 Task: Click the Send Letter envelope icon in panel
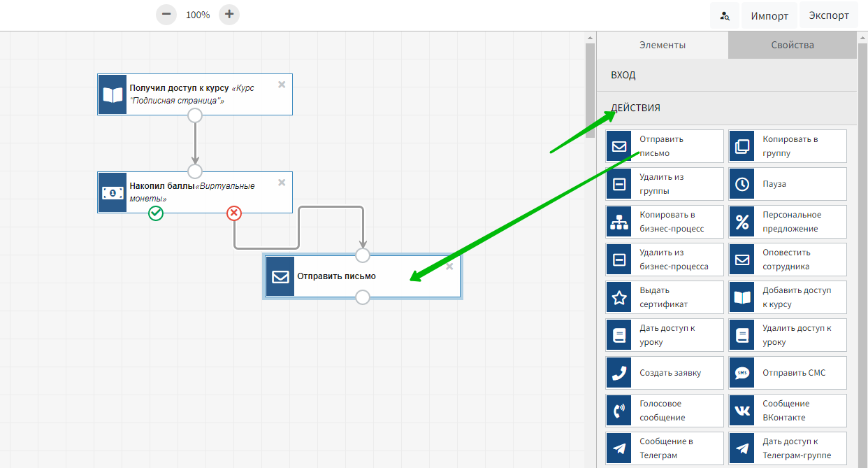click(619, 146)
